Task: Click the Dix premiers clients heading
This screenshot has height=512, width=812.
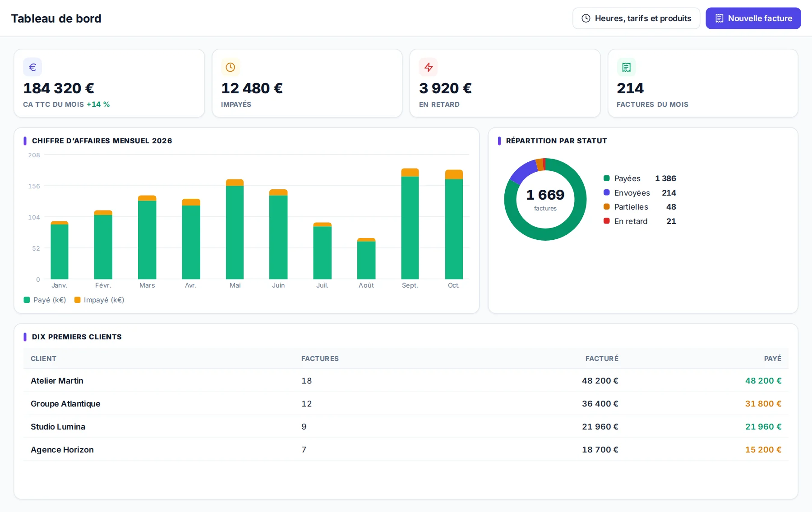Action: (77, 337)
